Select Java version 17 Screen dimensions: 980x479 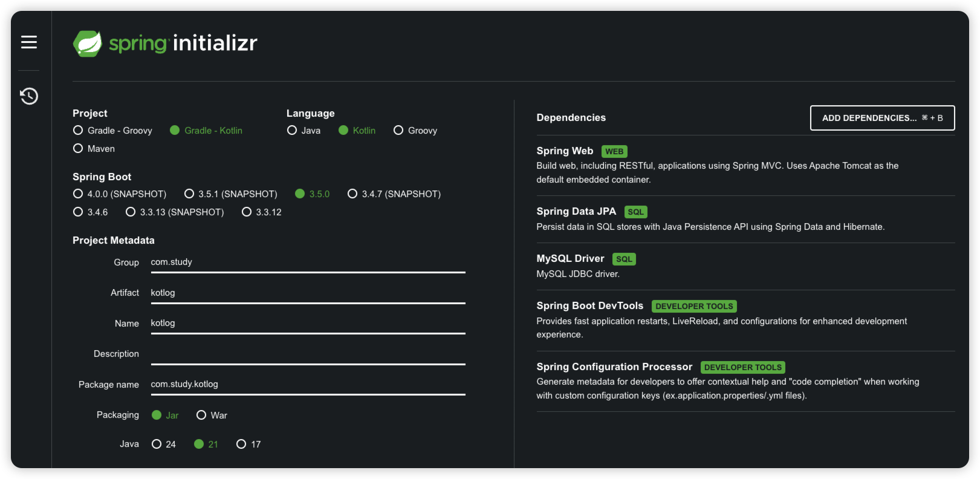coord(249,445)
